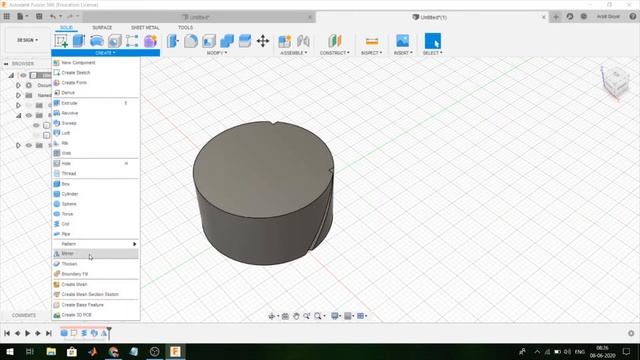The image size is (640, 360).
Task: Open the Modify dropdown menu
Action: [x=217, y=53]
